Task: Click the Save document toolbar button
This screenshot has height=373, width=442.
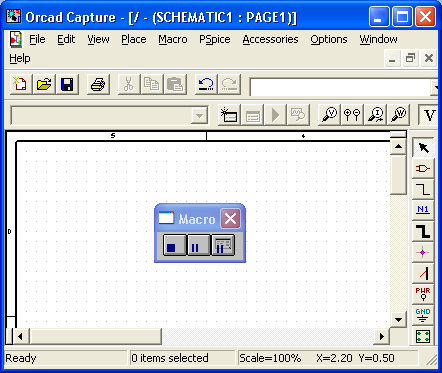Action: point(67,84)
